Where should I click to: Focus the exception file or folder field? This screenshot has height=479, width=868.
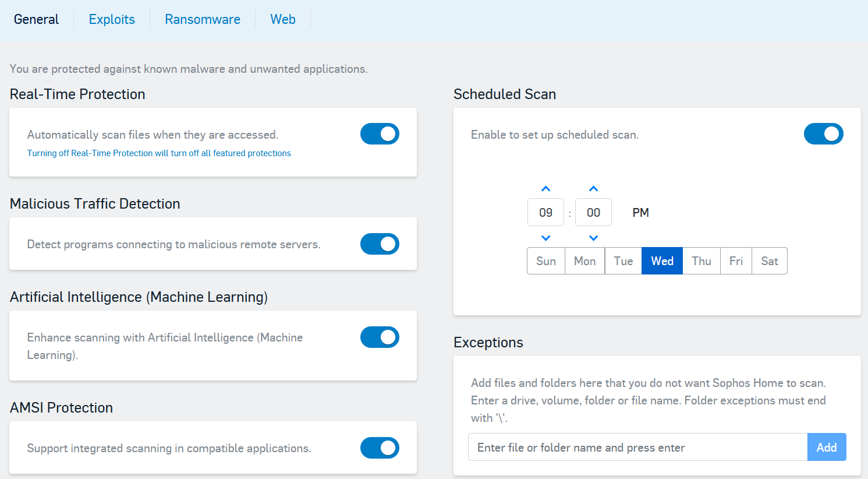[x=637, y=447]
